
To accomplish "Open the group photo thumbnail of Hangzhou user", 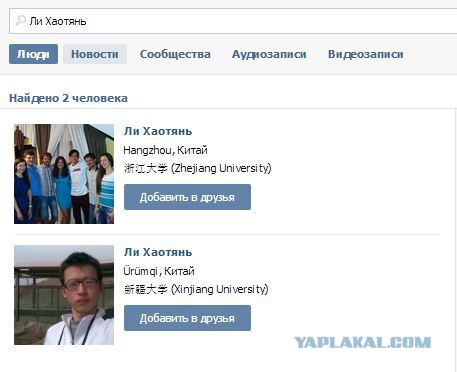I will click(x=64, y=174).
